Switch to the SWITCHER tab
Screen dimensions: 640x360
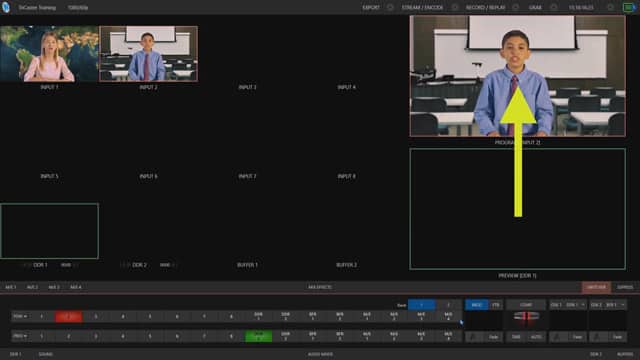596,287
